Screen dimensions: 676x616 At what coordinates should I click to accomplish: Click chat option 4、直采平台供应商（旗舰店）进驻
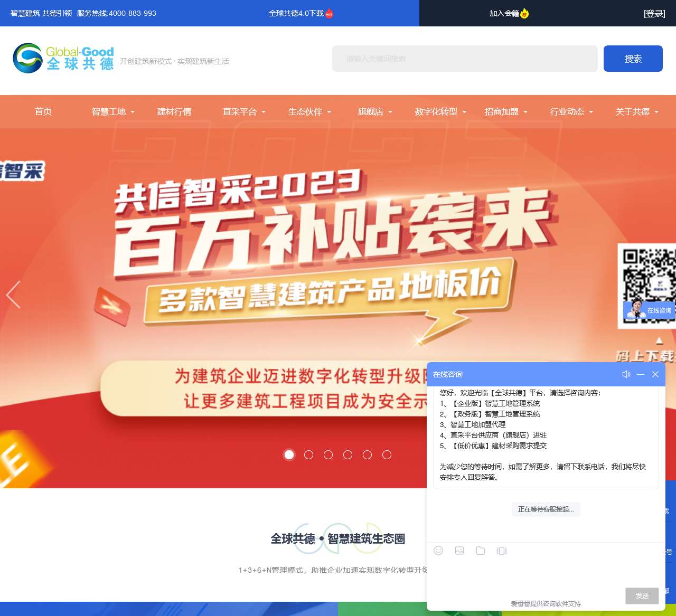pos(493,435)
